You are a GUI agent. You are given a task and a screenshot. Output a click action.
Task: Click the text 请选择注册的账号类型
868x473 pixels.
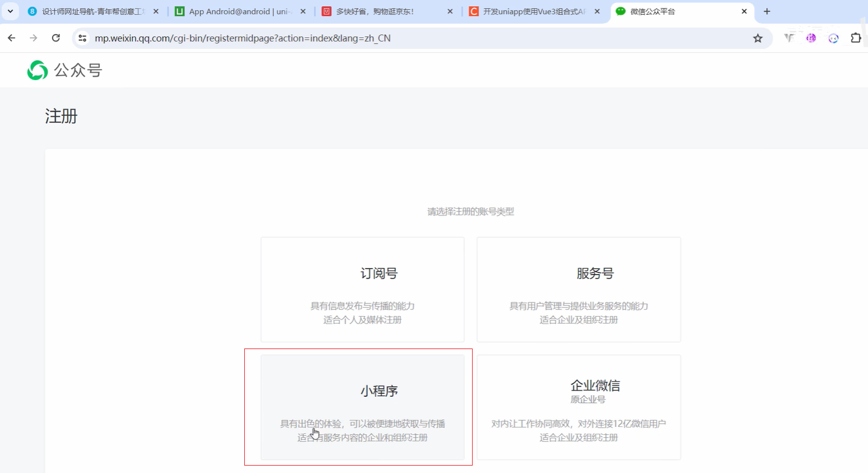[470, 211]
